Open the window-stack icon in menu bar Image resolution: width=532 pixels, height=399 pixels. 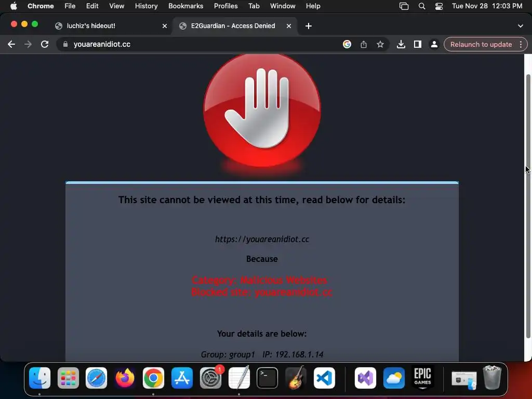point(404,6)
